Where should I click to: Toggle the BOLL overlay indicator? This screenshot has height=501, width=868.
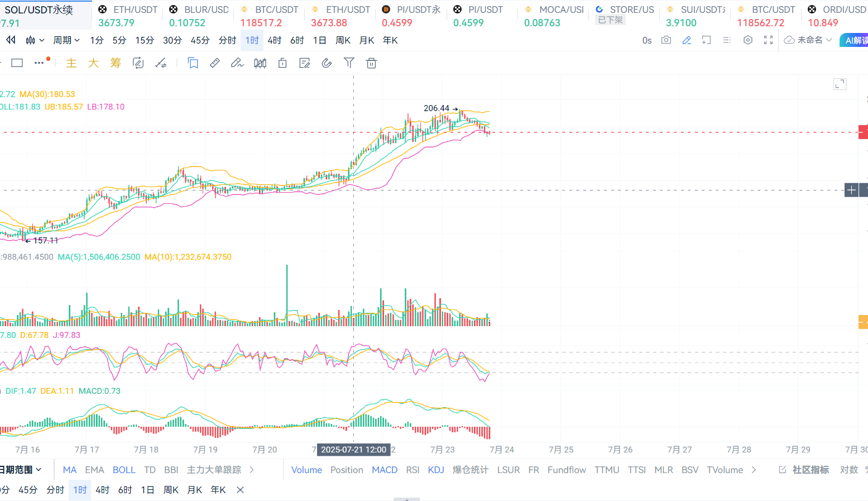click(124, 470)
